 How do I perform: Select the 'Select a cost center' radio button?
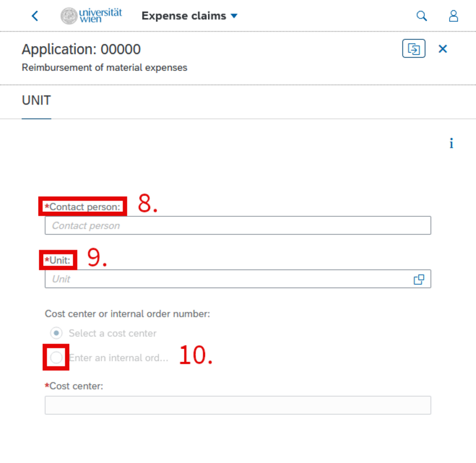[56, 333]
